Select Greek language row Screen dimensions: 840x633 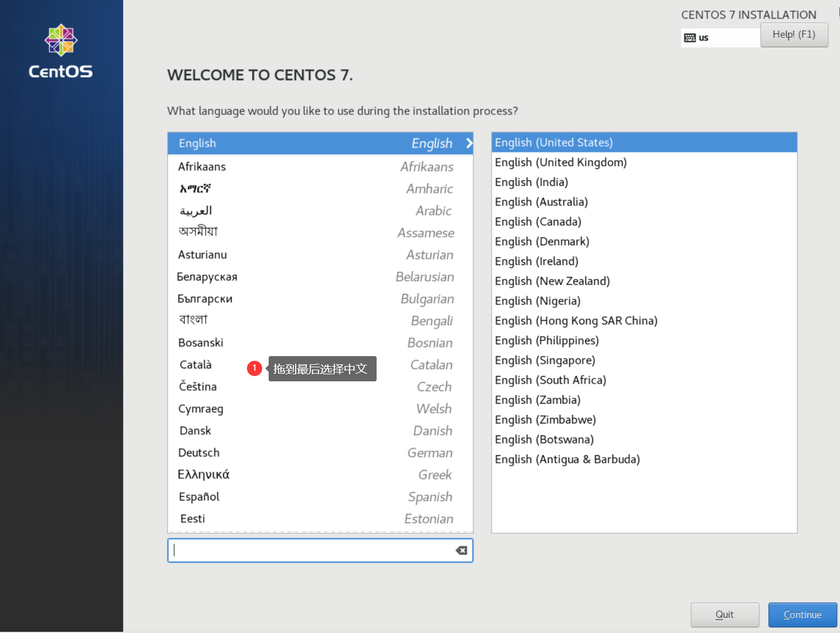[x=320, y=475]
